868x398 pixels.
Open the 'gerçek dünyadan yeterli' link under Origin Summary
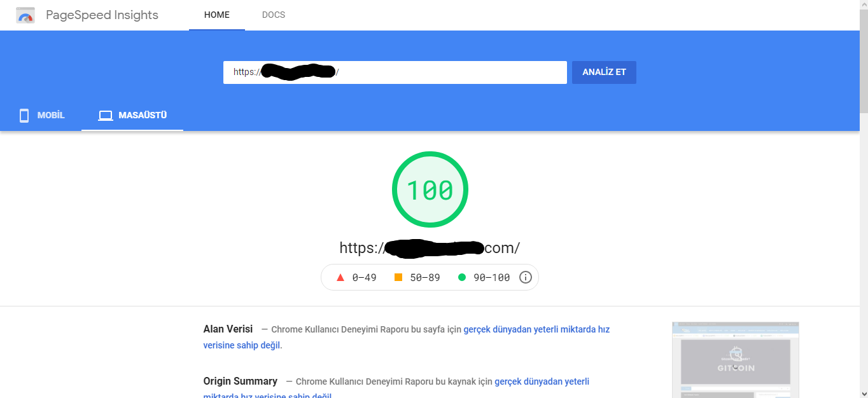[542, 381]
